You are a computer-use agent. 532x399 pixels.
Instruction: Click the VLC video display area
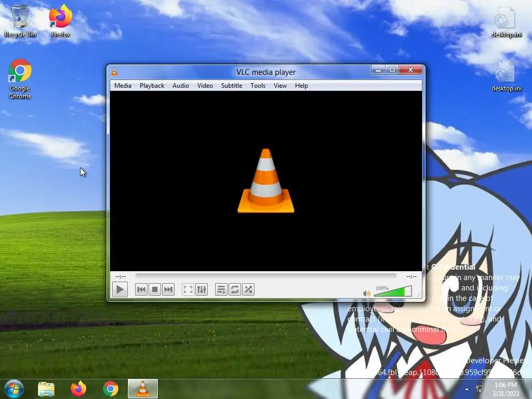click(265, 181)
